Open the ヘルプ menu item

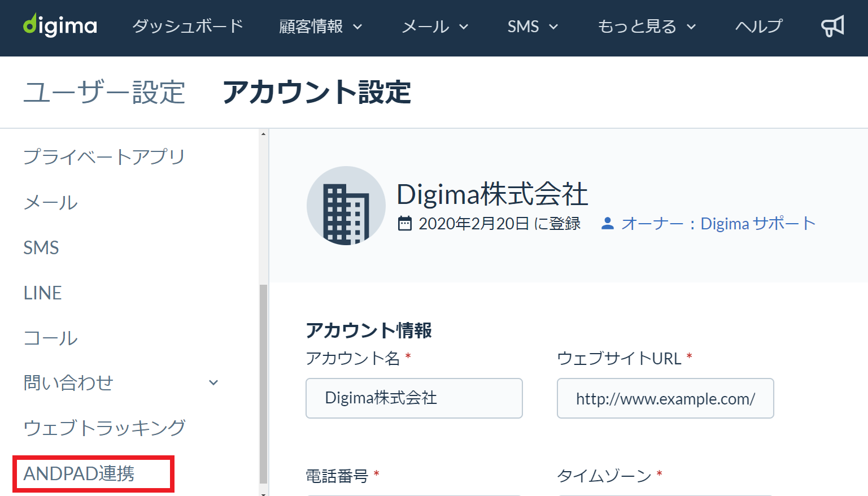point(758,26)
